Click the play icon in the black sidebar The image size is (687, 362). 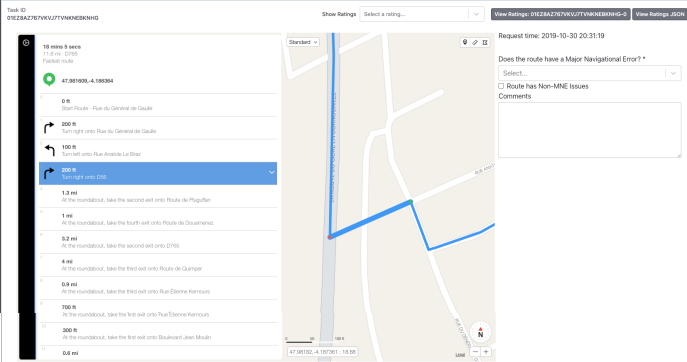click(x=26, y=43)
